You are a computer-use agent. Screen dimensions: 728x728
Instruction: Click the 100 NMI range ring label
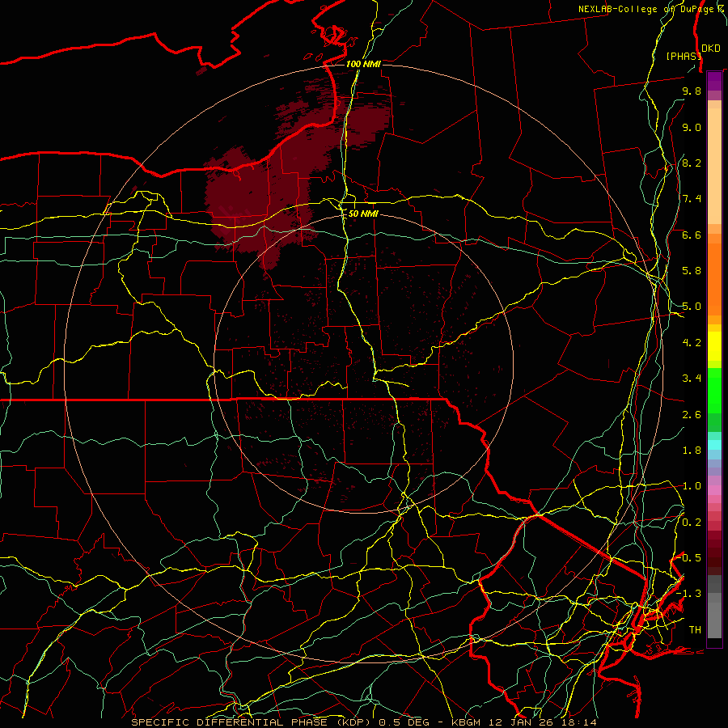pyautogui.click(x=363, y=64)
